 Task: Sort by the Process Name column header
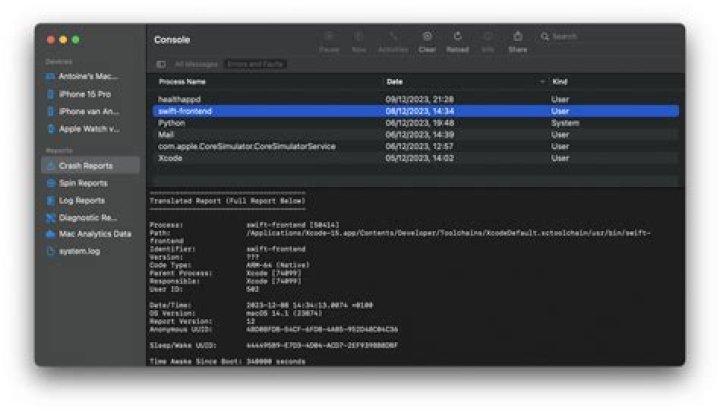[182, 82]
